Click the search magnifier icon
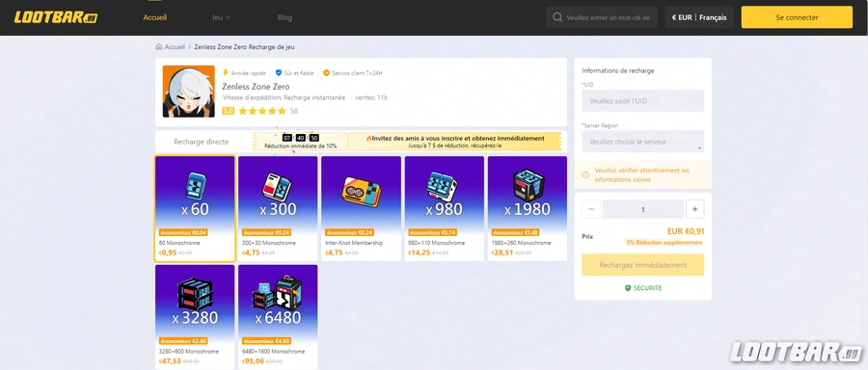 coord(557,17)
